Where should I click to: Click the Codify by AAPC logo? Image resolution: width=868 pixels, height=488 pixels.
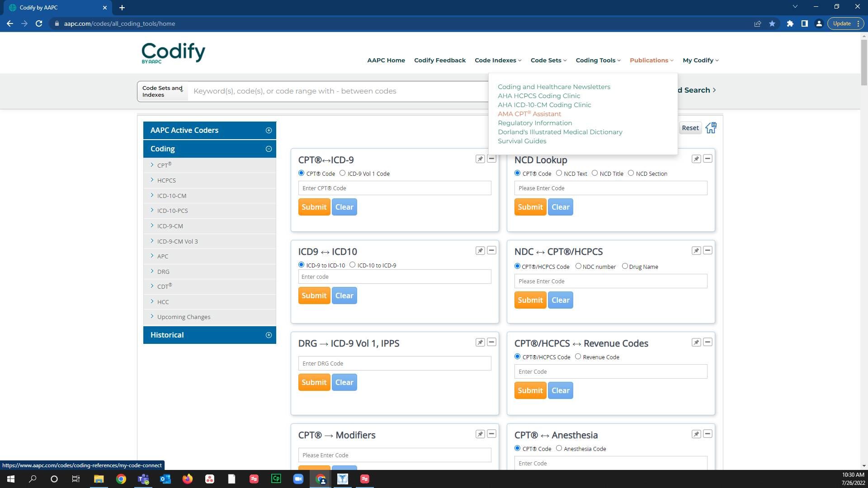(x=173, y=52)
